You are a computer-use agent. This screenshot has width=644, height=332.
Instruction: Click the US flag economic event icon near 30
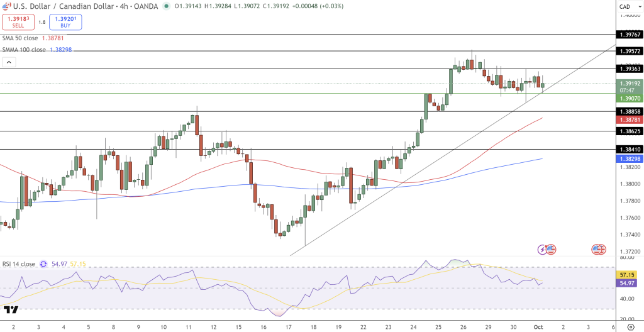coord(551,250)
